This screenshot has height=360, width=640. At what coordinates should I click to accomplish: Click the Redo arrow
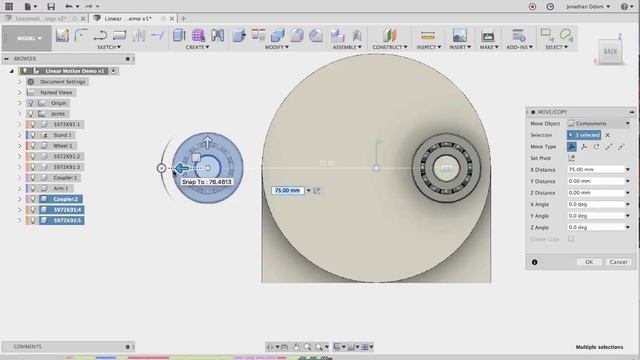[x=89, y=6]
